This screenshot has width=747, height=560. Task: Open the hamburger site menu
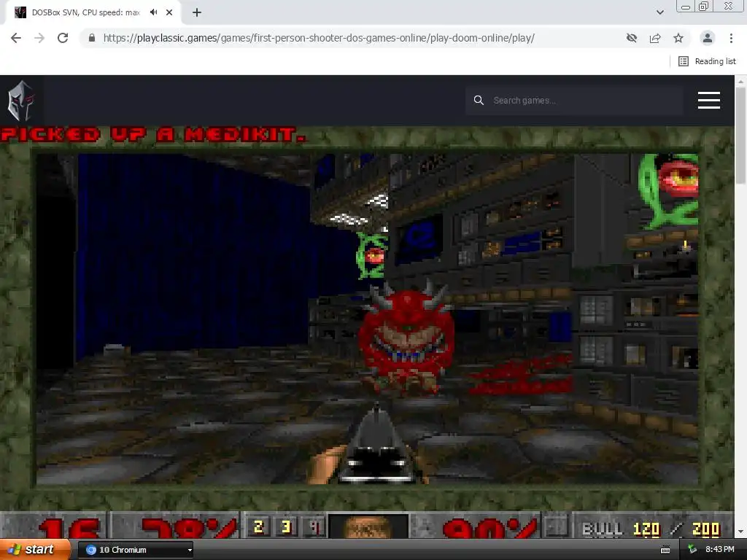tap(709, 101)
